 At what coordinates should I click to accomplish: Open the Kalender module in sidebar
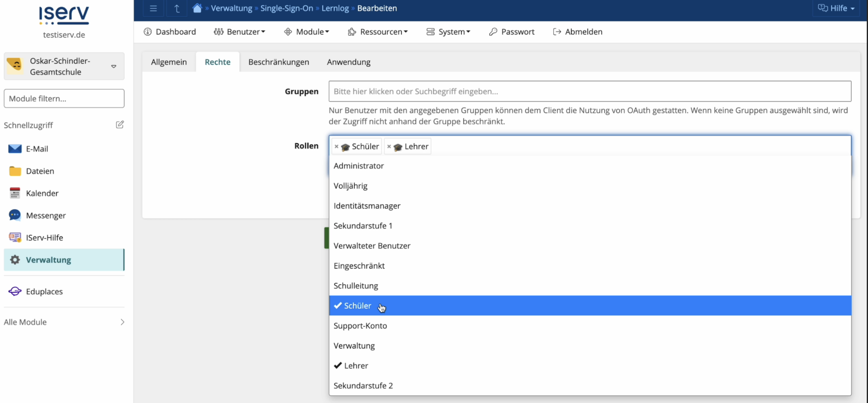(42, 193)
